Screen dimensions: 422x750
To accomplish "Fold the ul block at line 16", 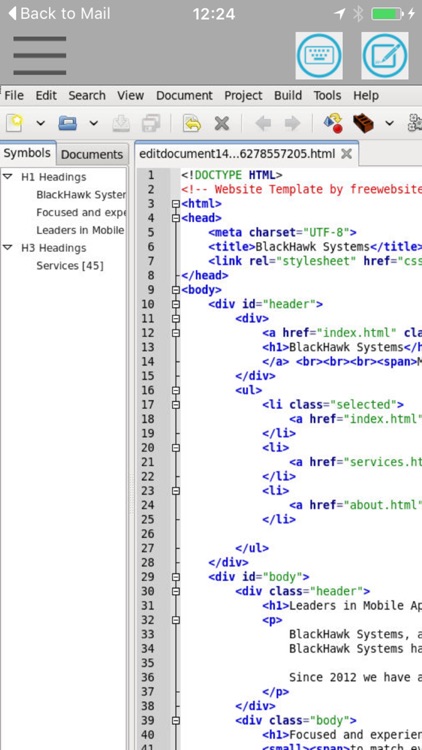I will [176, 390].
